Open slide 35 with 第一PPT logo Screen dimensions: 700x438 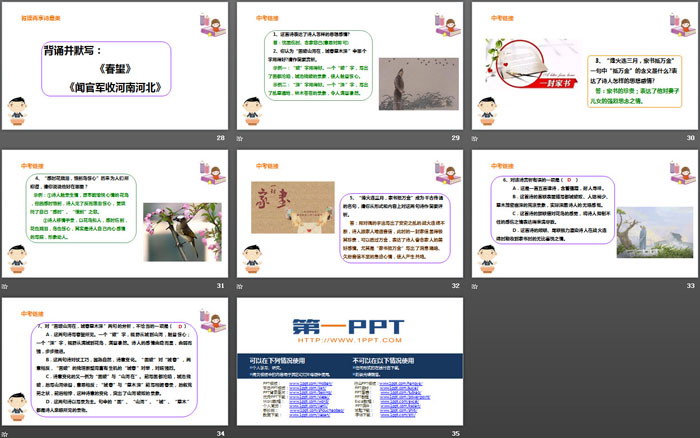349,361
